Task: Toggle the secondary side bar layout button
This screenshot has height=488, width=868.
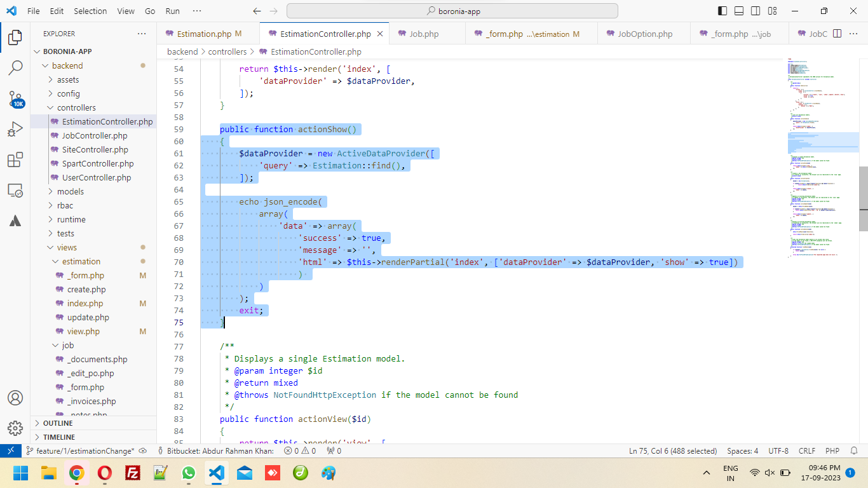Action: pyautogui.click(x=756, y=11)
